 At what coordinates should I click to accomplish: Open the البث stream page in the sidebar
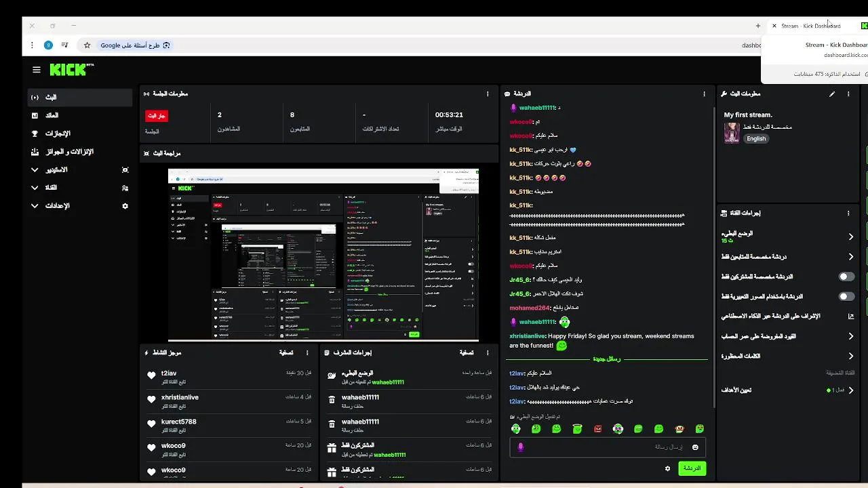point(80,98)
